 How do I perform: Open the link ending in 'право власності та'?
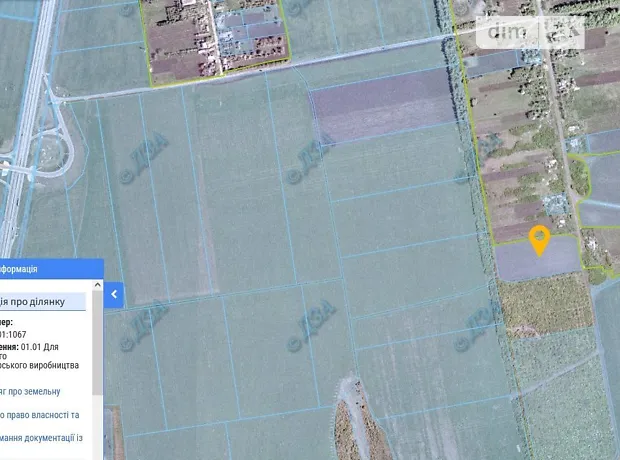(x=38, y=414)
